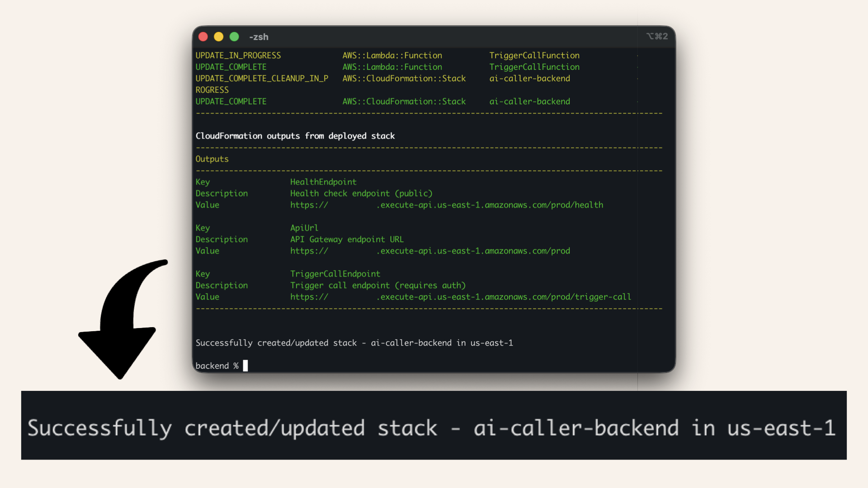Click the dashed separator below Outputs

point(429,170)
